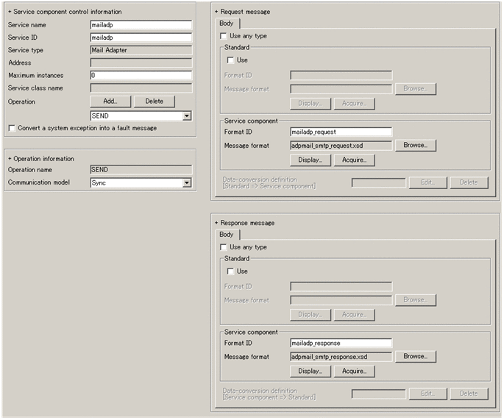Browse for the adpmail_smtp_request.xsd message format

pyautogui.click(x=416, y=146)
